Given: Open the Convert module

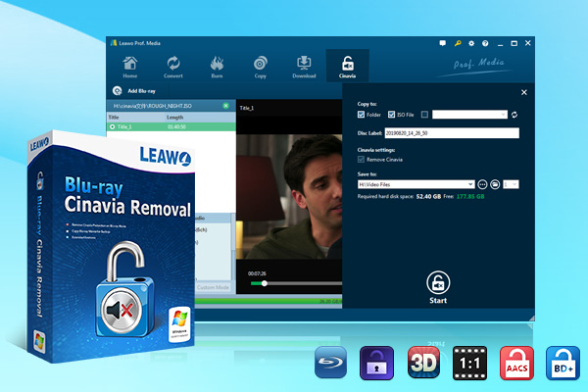Looking at the screenshot, I should coord(173,68).
